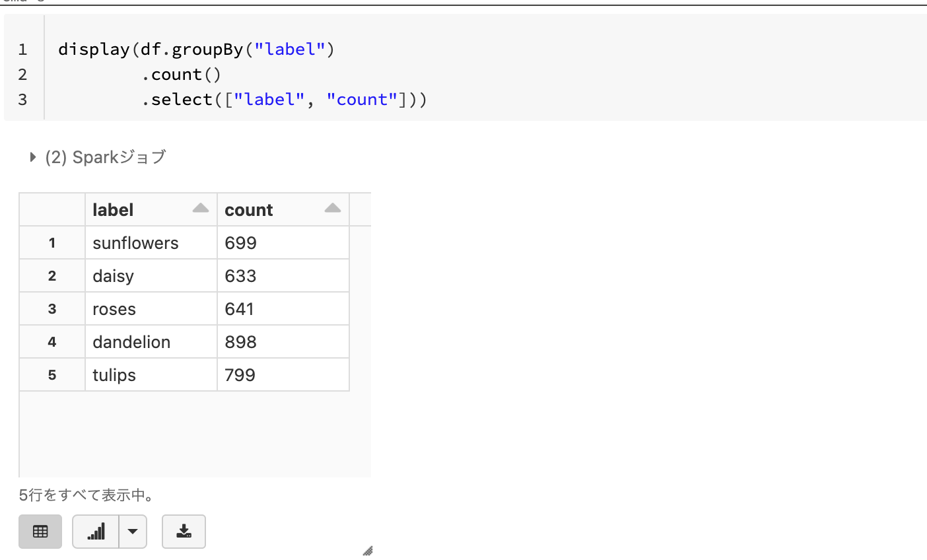Select the daisy cell
Image resolution: width=927 pixels, height=560 pixels.
[x=151, y=276]
